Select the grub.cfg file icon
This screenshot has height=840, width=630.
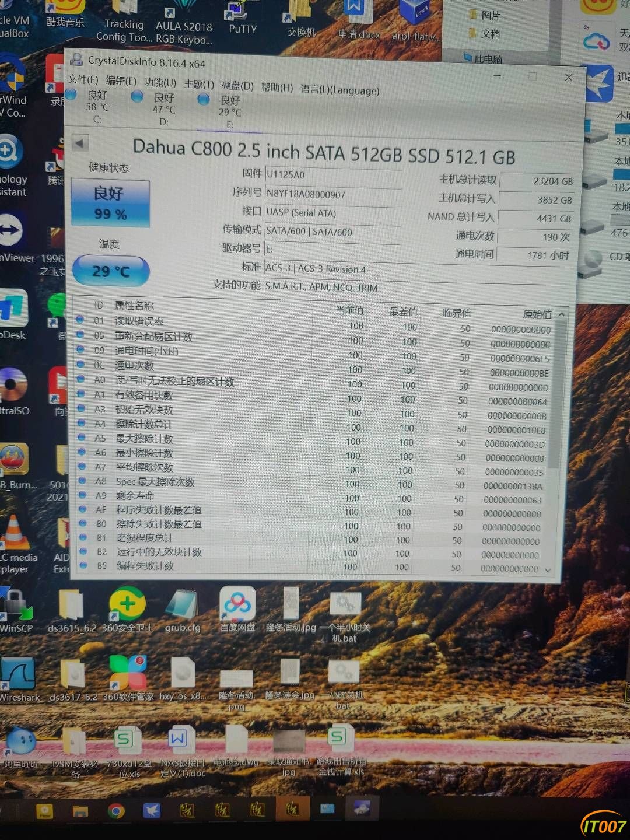[x=182, y=611]
